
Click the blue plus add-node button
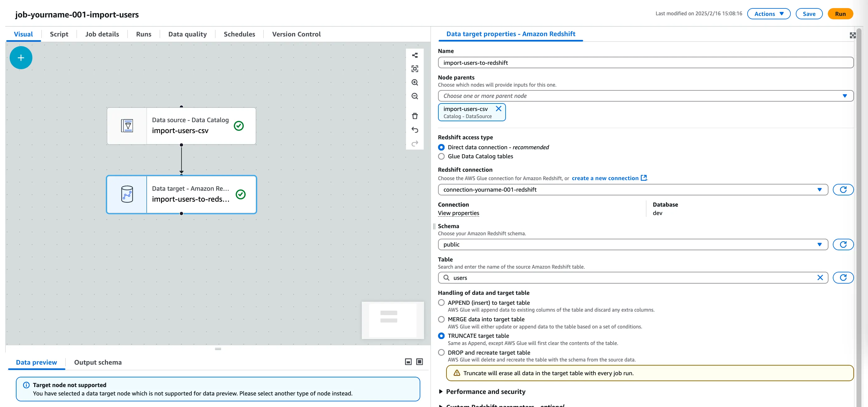[21, 58]
